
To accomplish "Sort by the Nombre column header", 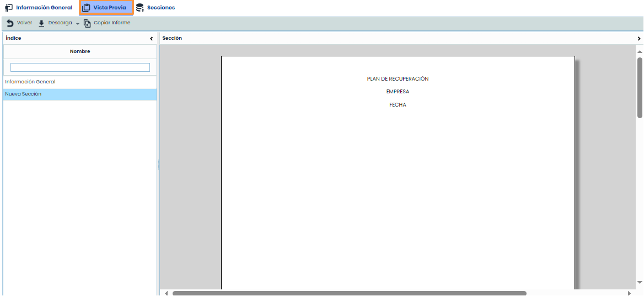I will tap(80, 51).
